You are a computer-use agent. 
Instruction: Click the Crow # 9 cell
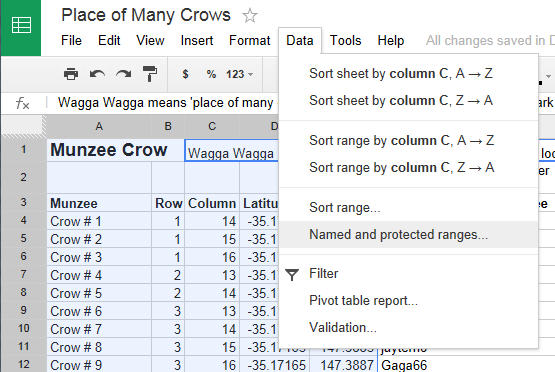[x=99, y=365]
